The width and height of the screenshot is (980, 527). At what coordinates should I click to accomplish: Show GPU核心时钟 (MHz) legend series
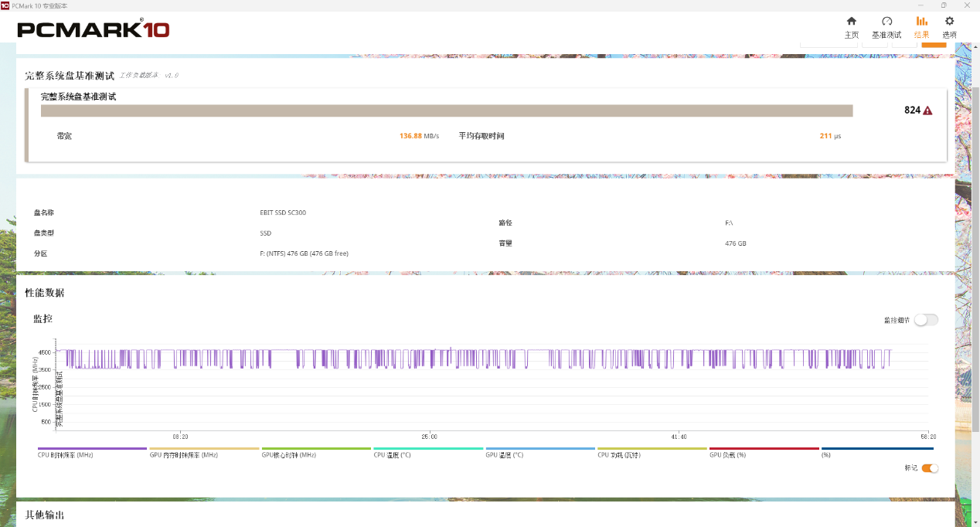click(x=289, y=455)
